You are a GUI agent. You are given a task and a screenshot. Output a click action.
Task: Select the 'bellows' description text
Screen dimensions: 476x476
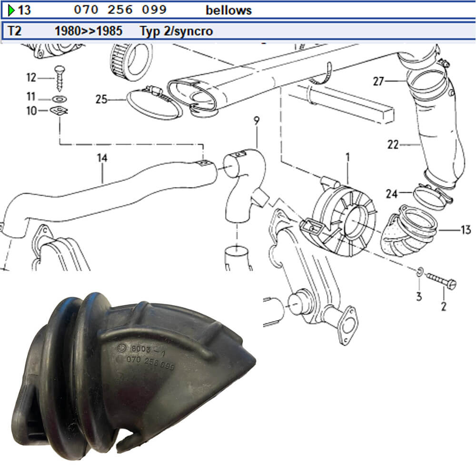coord(228,10)
